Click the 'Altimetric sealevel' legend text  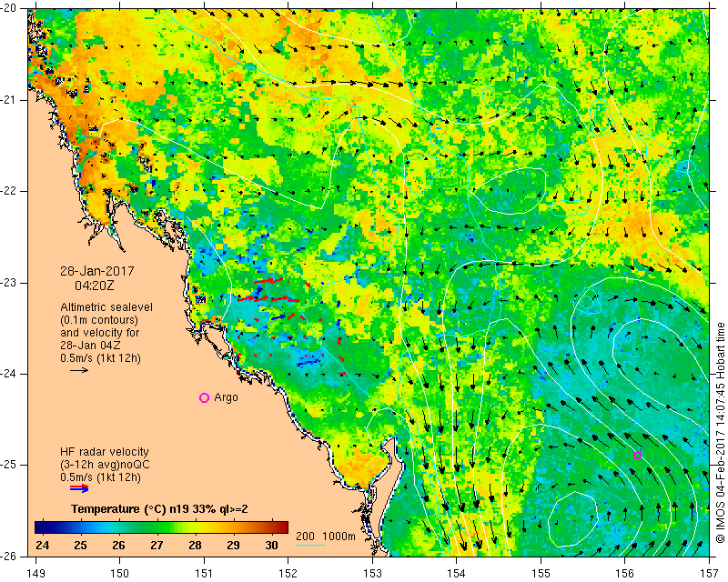point(106,307)
